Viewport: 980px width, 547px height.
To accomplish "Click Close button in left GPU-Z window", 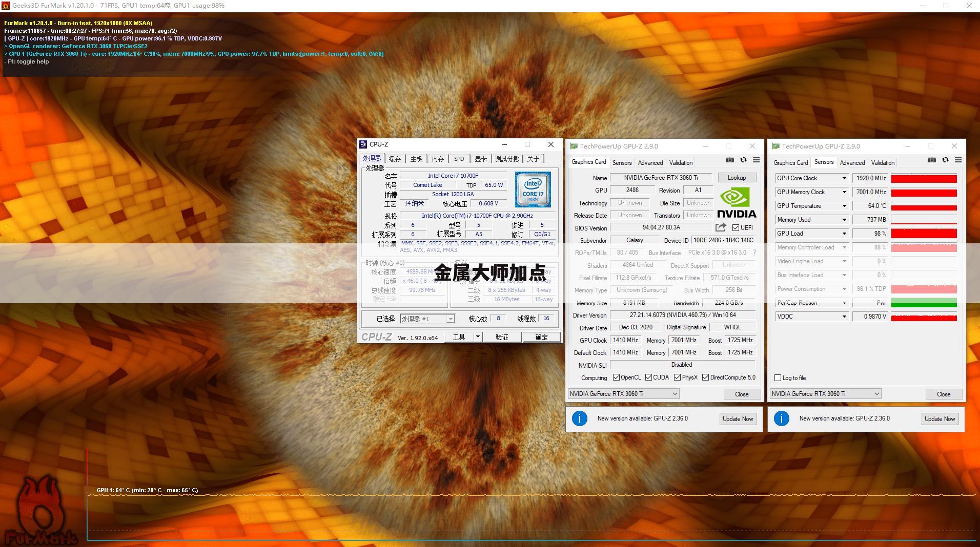I will tap(742, 394).
